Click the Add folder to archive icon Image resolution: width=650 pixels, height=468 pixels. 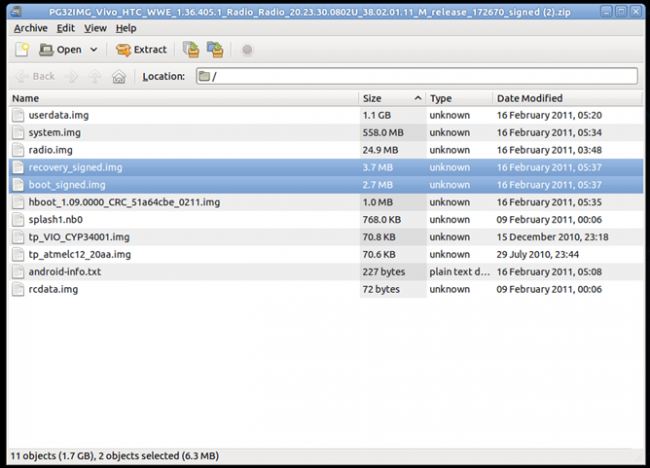(215, 50)
